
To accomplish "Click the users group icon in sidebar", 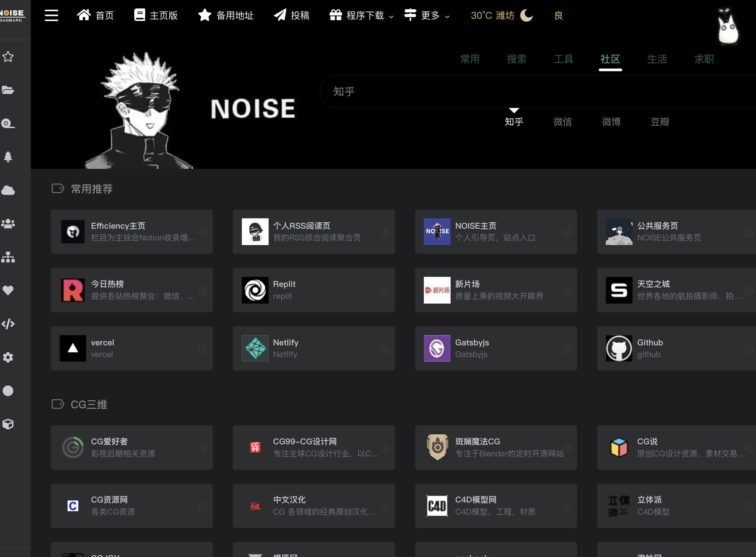I will click(8, 224).
